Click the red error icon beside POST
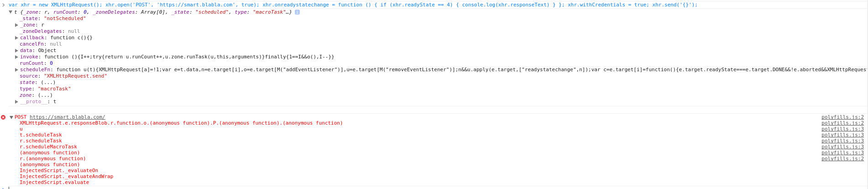Screen dimensions: 868x189 pos(3,117)
